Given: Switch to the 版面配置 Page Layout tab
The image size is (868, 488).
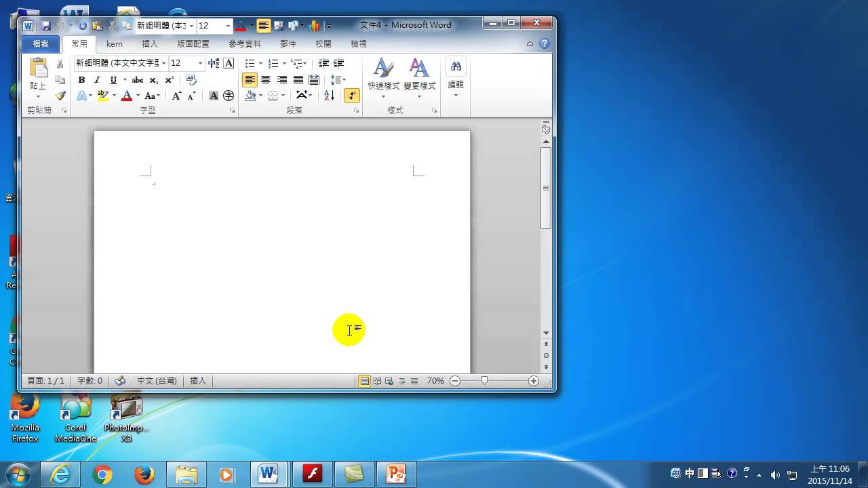Looking at the screenshot, I should tap(193, 43).
